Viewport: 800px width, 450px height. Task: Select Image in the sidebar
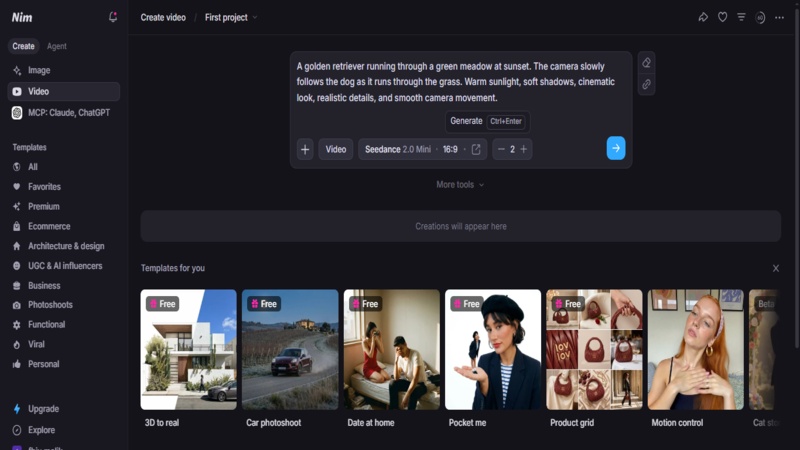click(x=64, y=70)
